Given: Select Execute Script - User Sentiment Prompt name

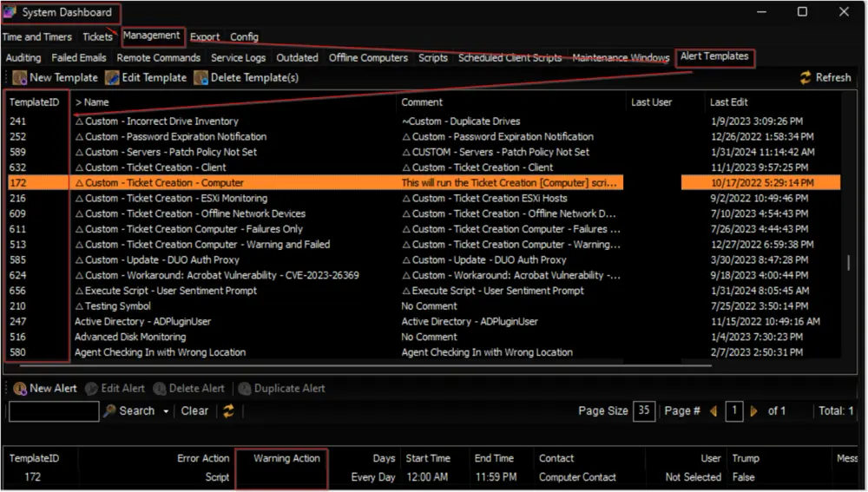Looking at the screenshot, I should [166, 291].
